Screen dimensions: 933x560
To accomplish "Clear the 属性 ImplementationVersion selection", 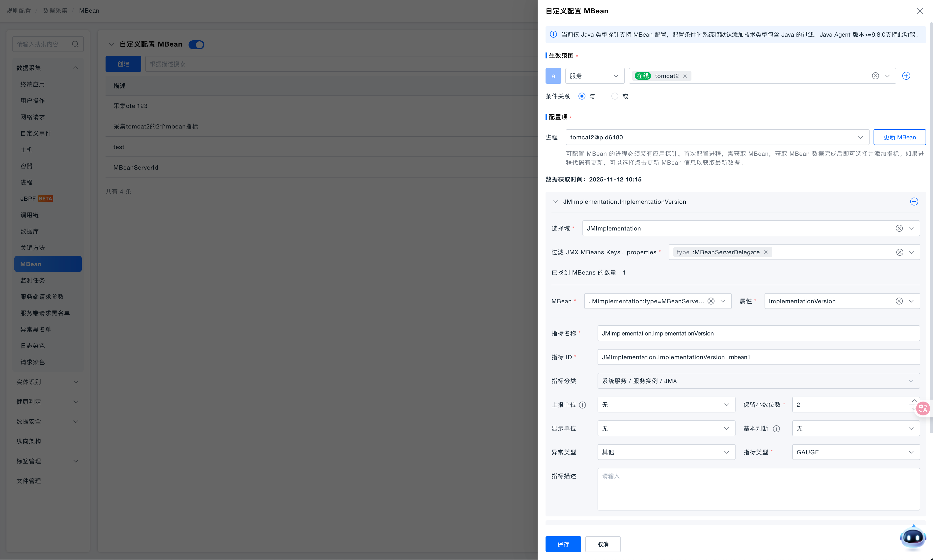I will tap(899, 301).
